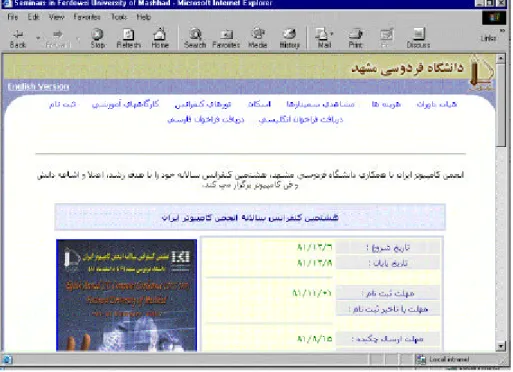Click the abstract deadline date value ۸۱/۸/۱۵
The width and height of the screenshot is (513, 372).
[315, 339]
